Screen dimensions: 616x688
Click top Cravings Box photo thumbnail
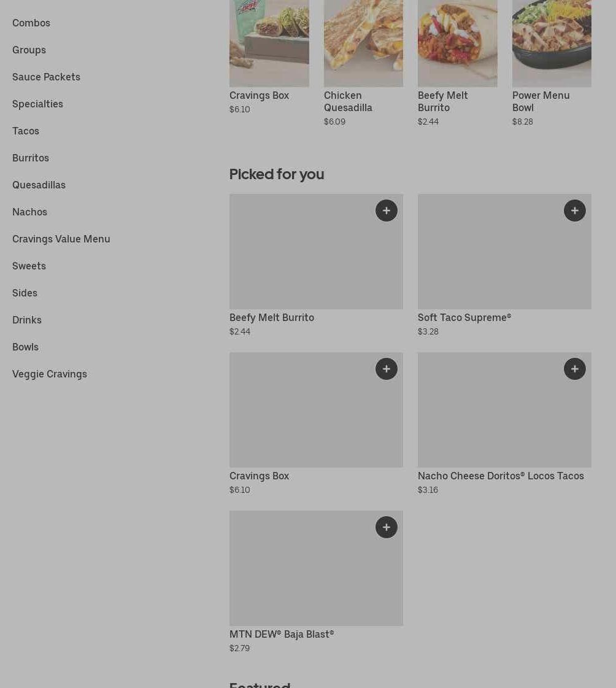tap(269, 43)
